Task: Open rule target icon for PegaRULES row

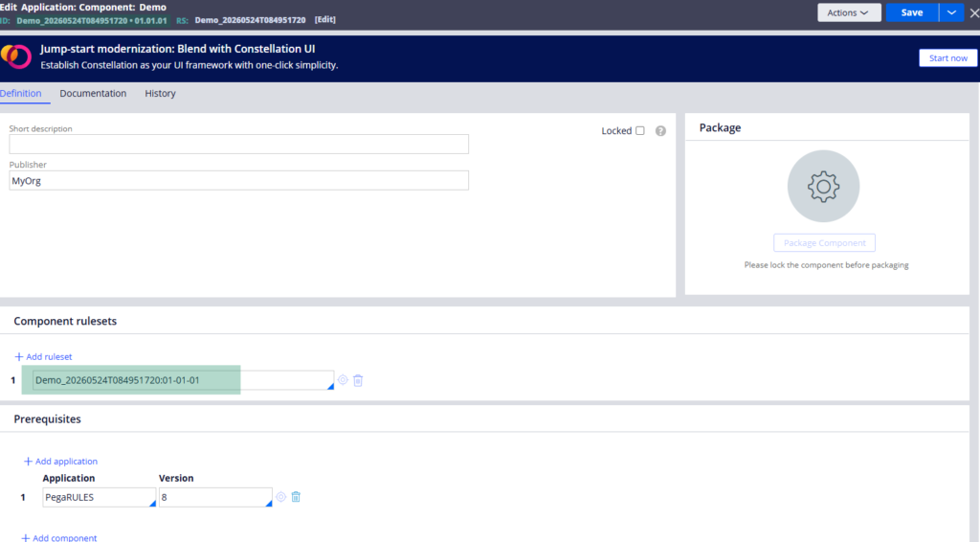Action: pos(281,497)
